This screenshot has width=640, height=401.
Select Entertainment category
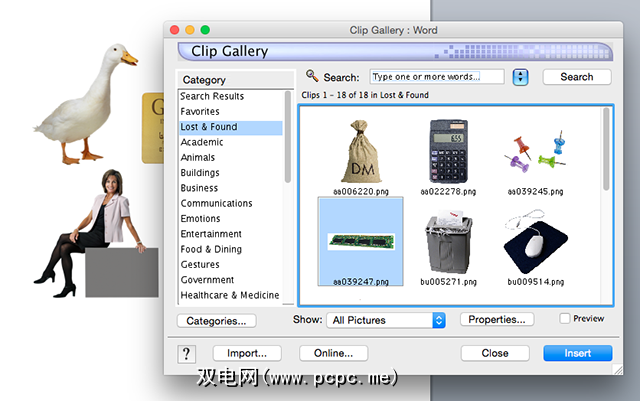point(231,234)
